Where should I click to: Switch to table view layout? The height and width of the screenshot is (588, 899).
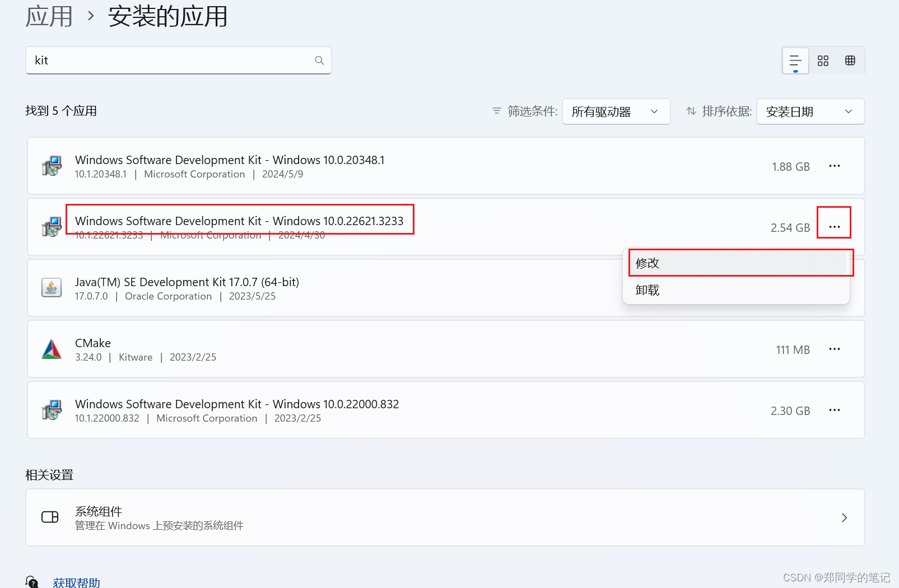click(x=850, y=60)
